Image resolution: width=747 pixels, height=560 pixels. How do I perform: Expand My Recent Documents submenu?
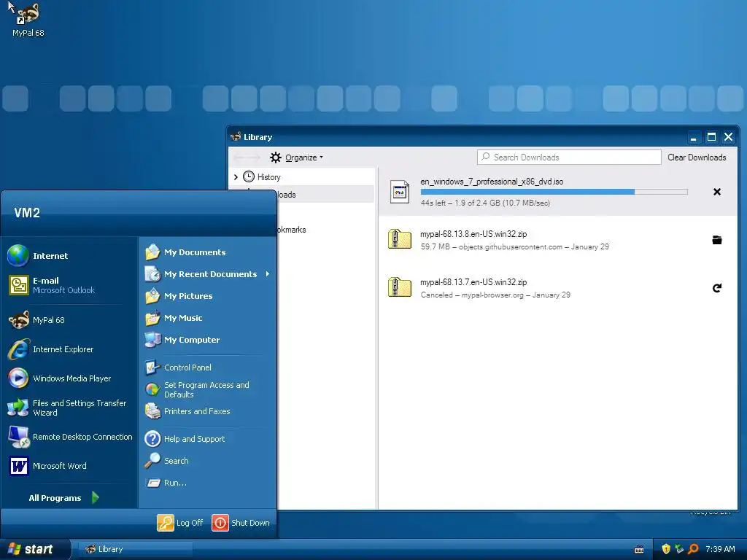pos(268,274)
